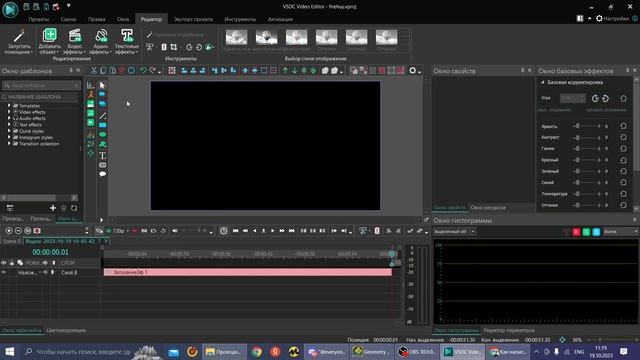Collapse the Базовая корректировка section
The width and height of the screenshot is (640, 360).
543,82
